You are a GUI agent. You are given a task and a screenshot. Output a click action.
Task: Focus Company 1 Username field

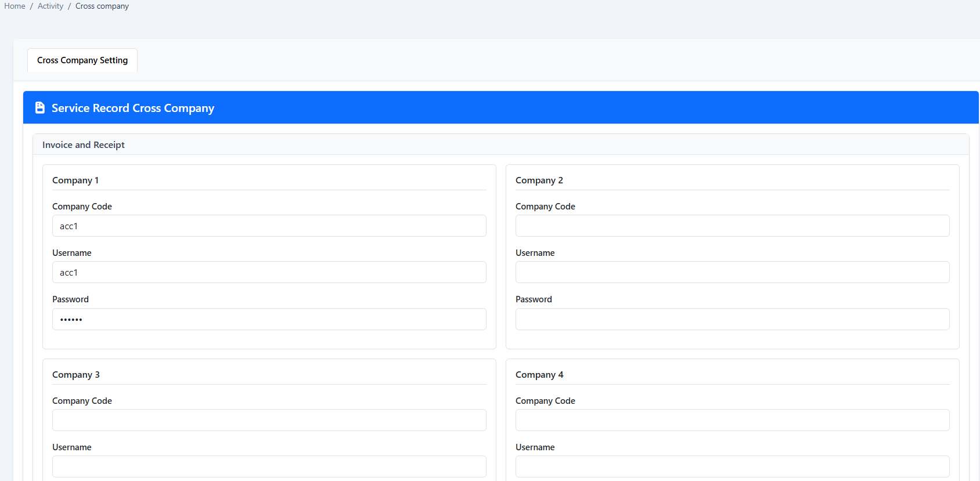[269, 272]
